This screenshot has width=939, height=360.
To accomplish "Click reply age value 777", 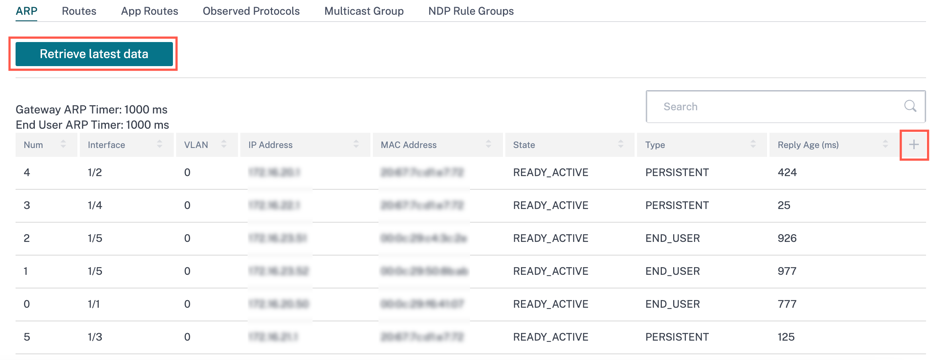I will 787,304.
